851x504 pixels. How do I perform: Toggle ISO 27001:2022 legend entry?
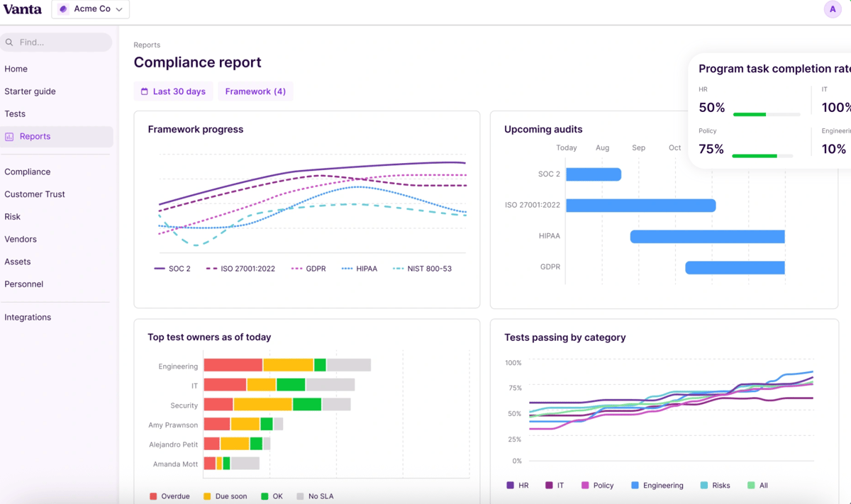240,269
